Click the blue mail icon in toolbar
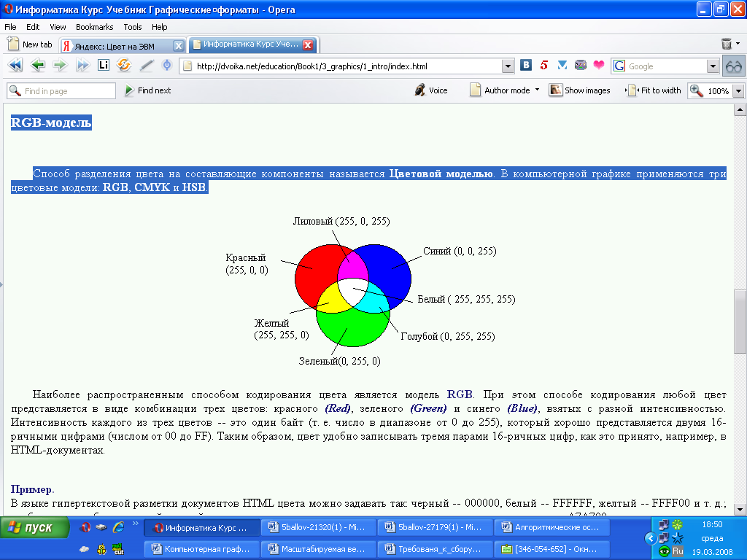747x560 pixels. click(x=562, y=65)
